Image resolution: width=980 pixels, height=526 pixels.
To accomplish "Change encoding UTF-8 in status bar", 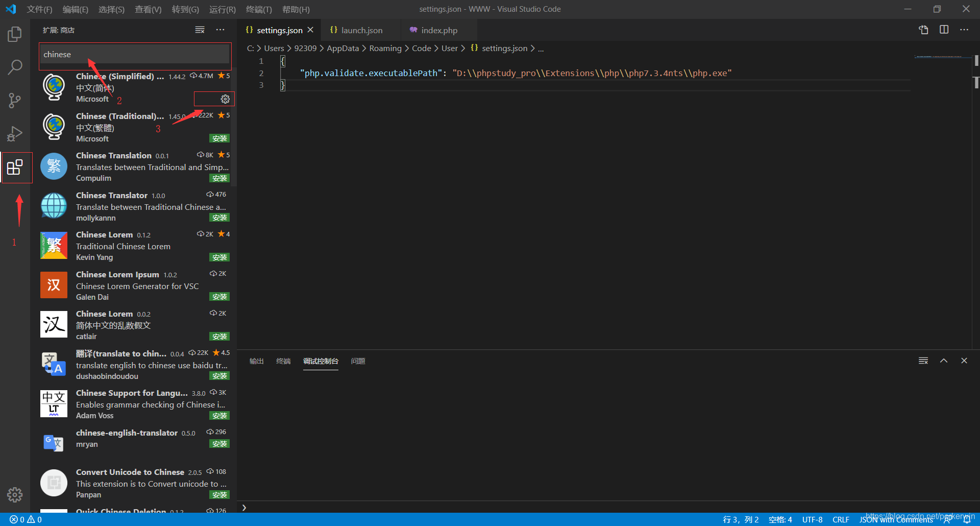I will pos(812,519).
